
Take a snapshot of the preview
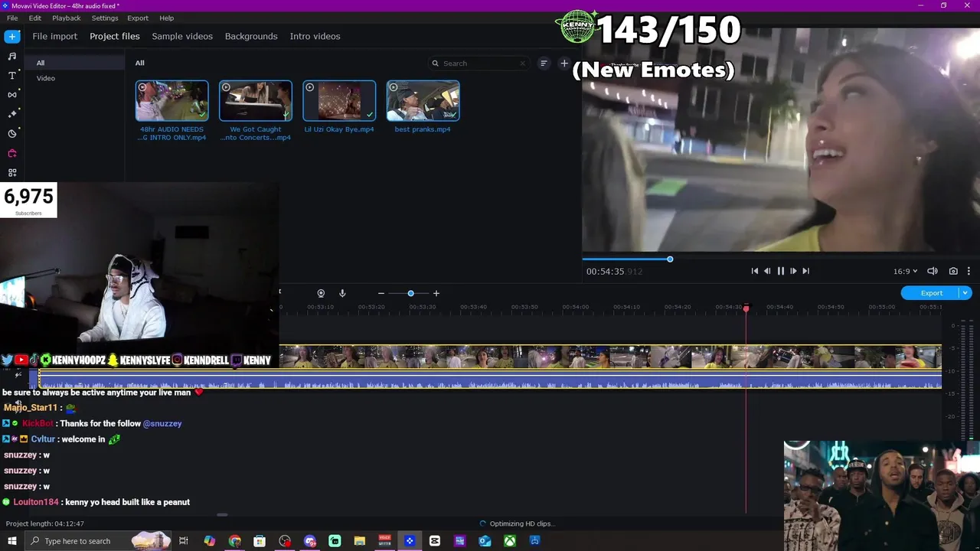click(x=953, y=271)
